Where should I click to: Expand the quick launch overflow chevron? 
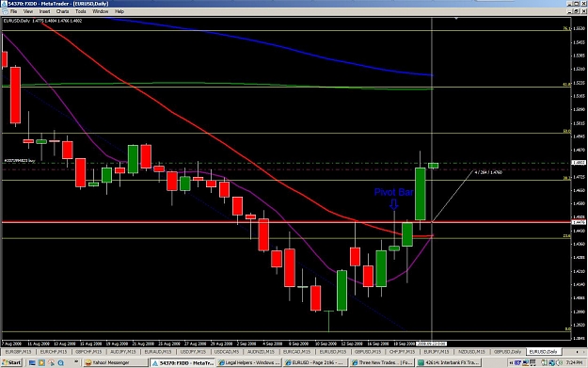(x=76, y=362)
